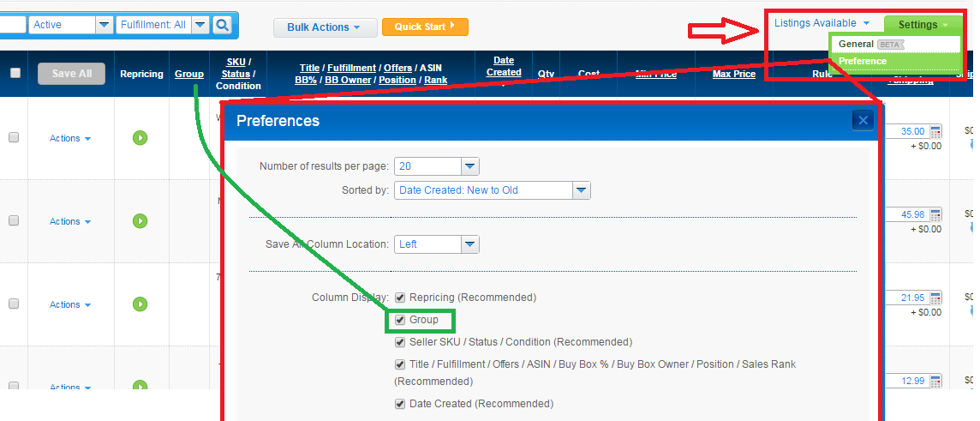This screenshot has width=980, height=421.
Task: Click the search magnifier icon
Action: (x=222, y=25)
